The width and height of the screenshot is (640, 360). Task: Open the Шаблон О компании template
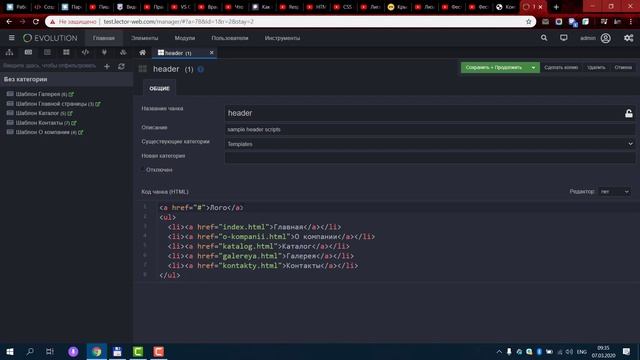tap(42, 132)
